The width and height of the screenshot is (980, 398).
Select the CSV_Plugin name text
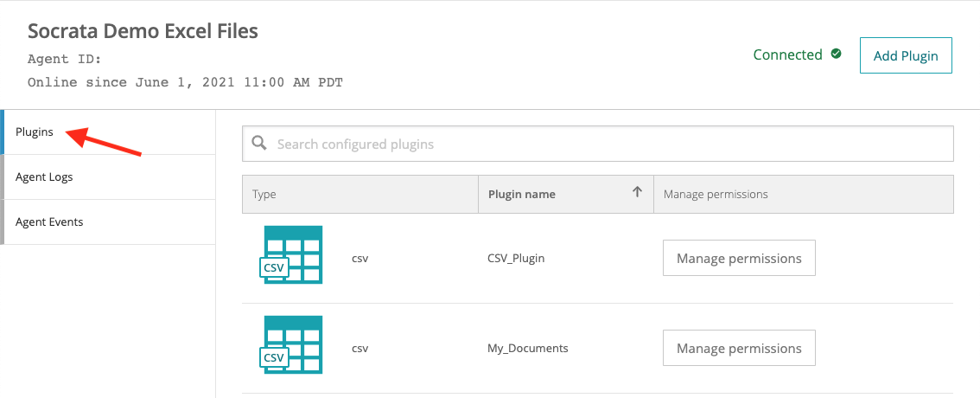click(516, 258)
